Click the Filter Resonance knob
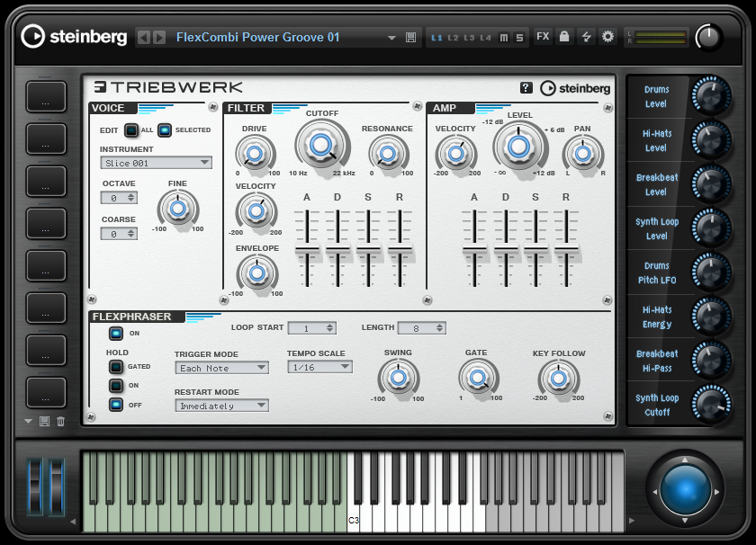 (x=388, y=154)
